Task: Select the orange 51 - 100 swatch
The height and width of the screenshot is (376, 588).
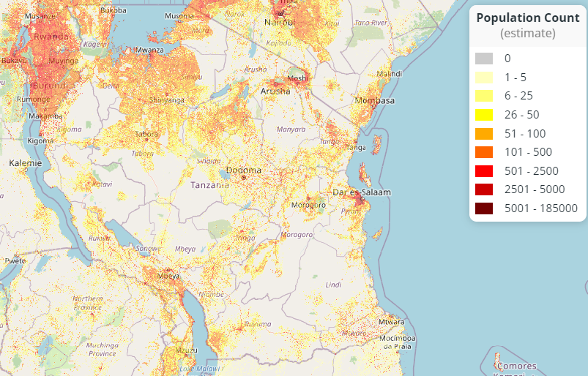Action: click(484, 133)
